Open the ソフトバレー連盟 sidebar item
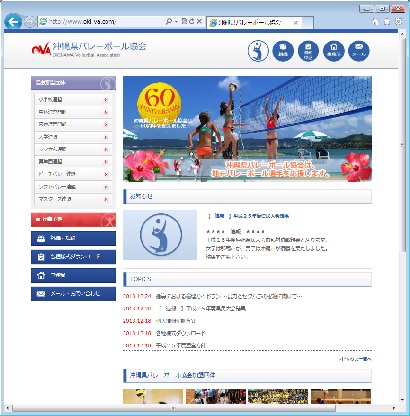 (x=73, y=187)
